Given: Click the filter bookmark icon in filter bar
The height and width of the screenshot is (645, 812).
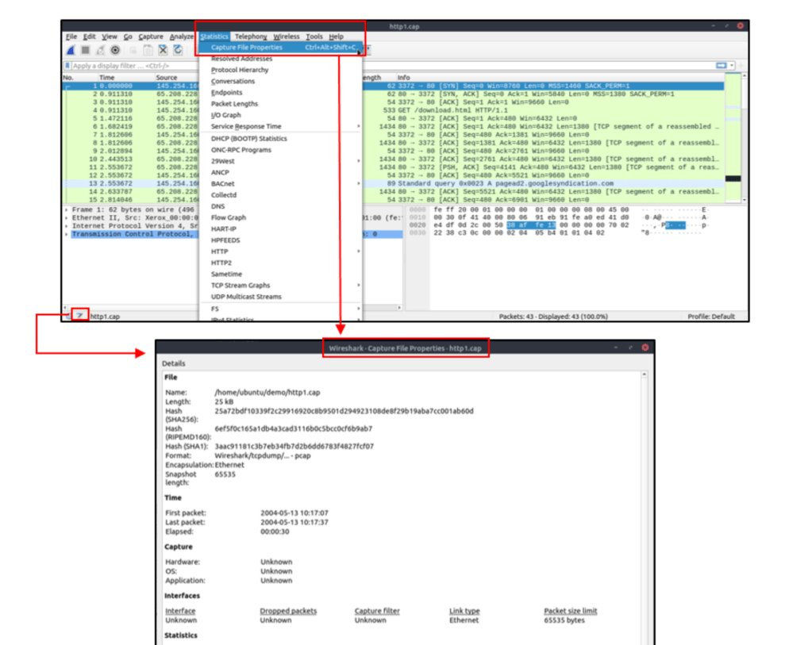Looking at the screenshot, I should pos(68,66).
